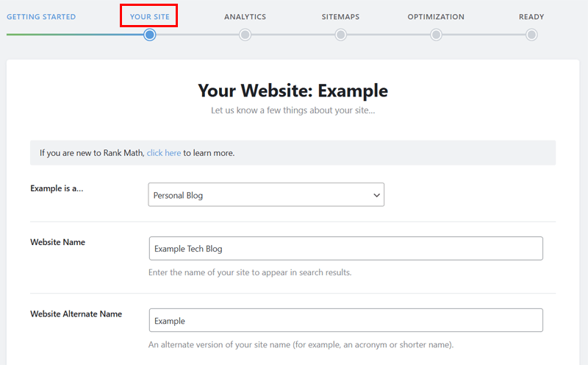Click the 'Website Alternate Name' label
Viewport: 588px width, 365px height.
(x=76, y=314)
